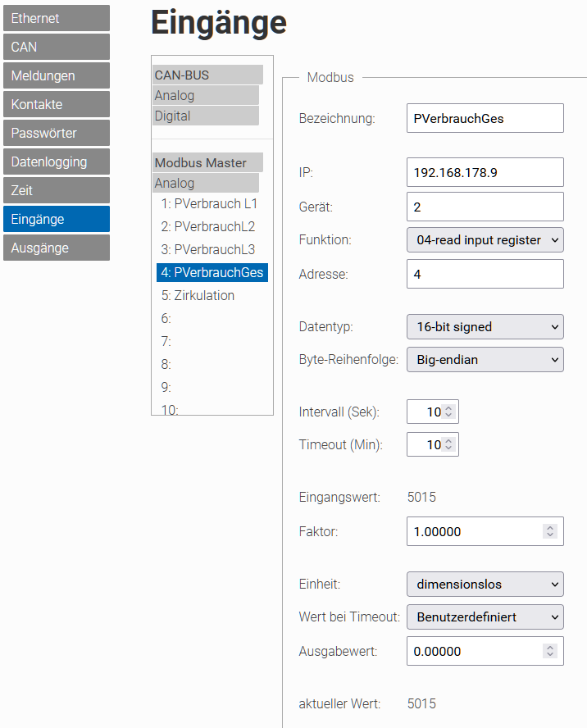Click the Faktor spinner arrows
Viewport: 587px width, 728px height.
(550, 531)
